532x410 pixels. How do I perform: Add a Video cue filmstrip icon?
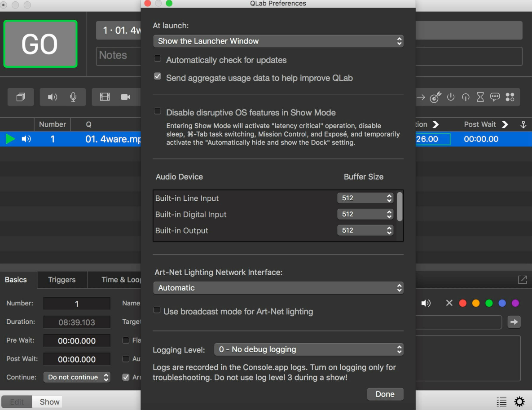[105, 97]
